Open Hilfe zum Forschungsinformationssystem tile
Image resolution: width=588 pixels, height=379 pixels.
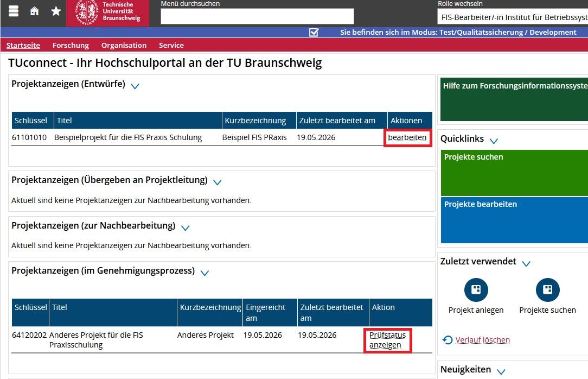point(514,99)
